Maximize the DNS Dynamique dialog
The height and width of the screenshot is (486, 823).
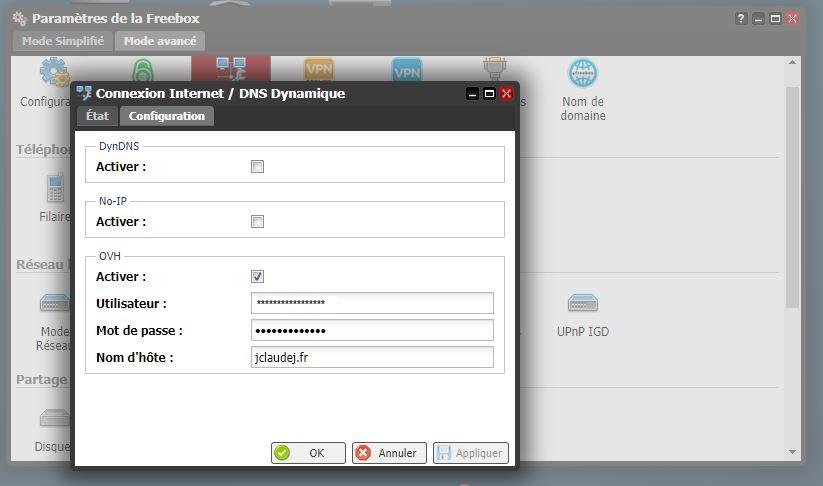tap(489, 93)
